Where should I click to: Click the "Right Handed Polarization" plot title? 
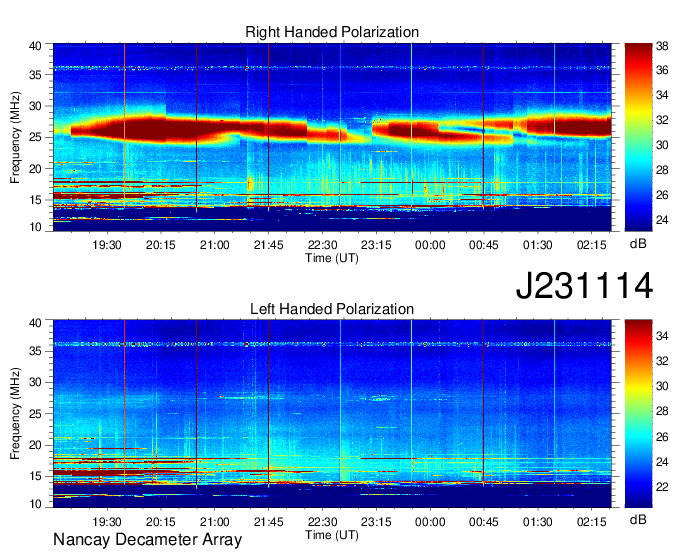[332, 32]
